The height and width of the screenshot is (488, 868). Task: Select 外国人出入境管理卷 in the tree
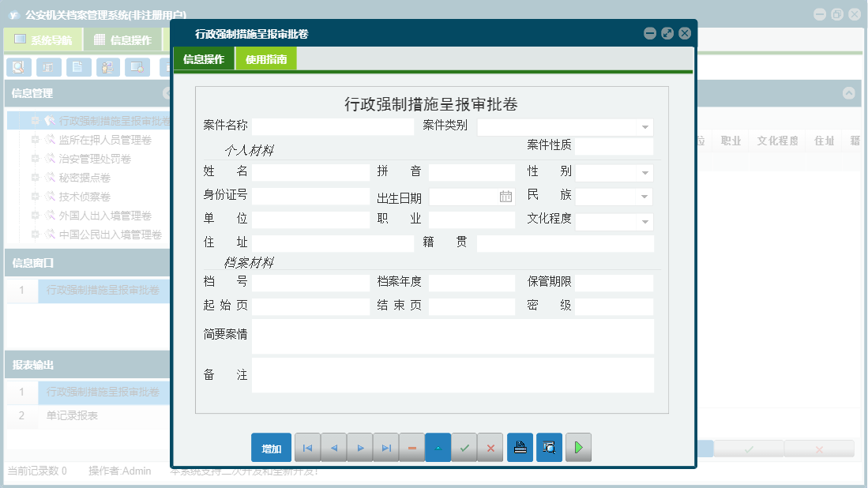(105, 216)
